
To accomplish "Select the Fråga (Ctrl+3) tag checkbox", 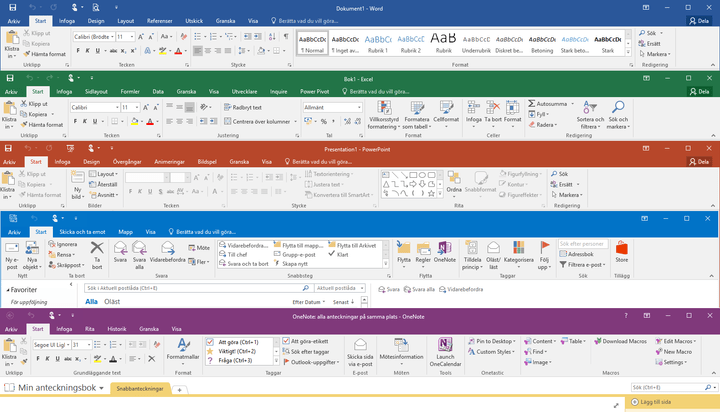I will (x=210, y=361).
